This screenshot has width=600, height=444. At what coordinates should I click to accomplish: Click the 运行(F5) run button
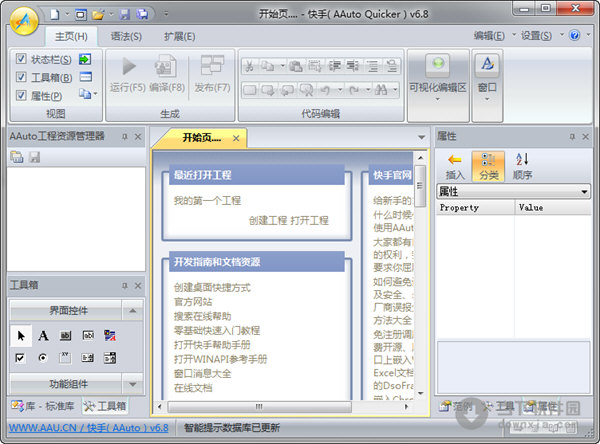coord(128,75)
